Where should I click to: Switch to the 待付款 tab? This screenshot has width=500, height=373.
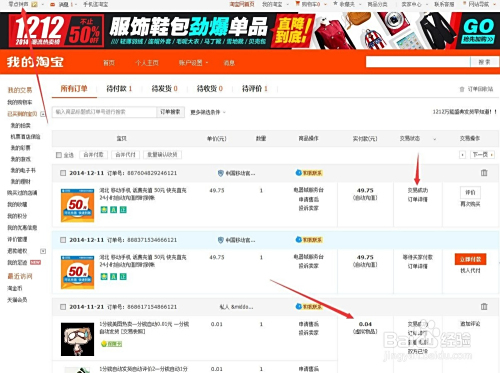tap(119, 88)
